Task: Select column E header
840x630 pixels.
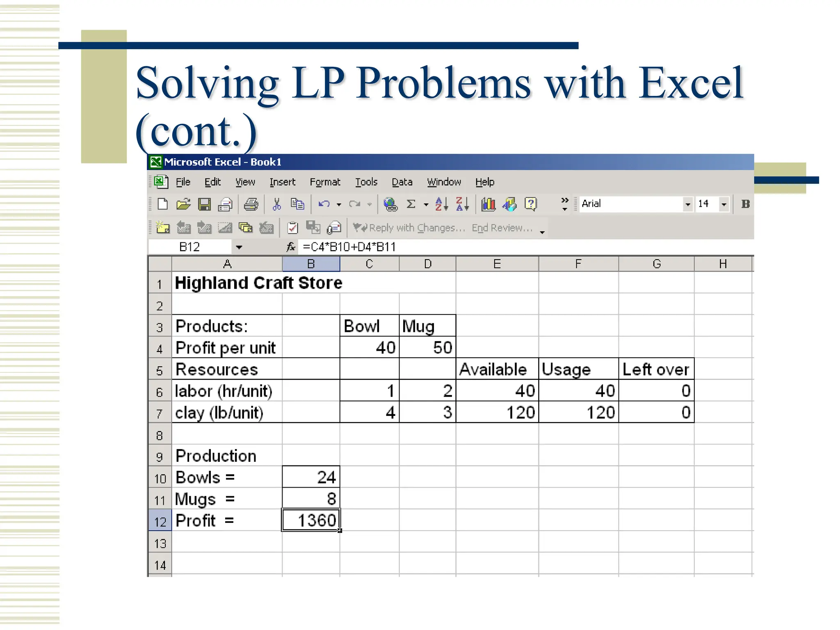Action: click(497, 264)
